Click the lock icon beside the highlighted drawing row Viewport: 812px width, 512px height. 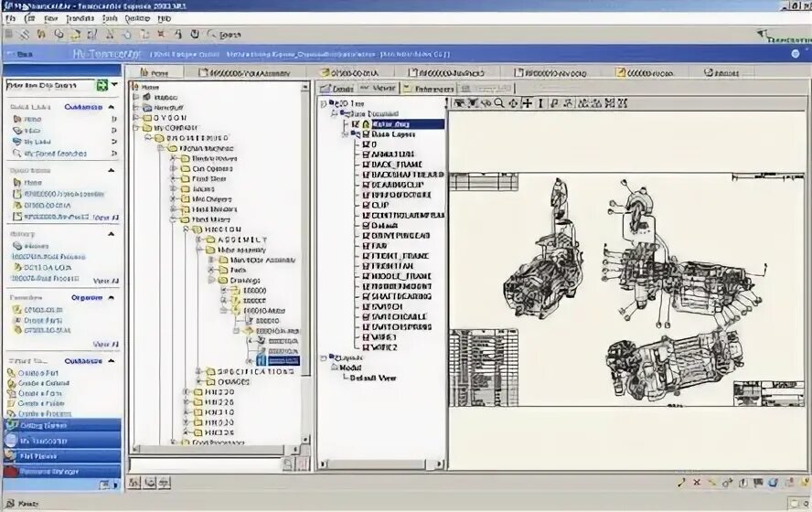click(x=366, y=124)
